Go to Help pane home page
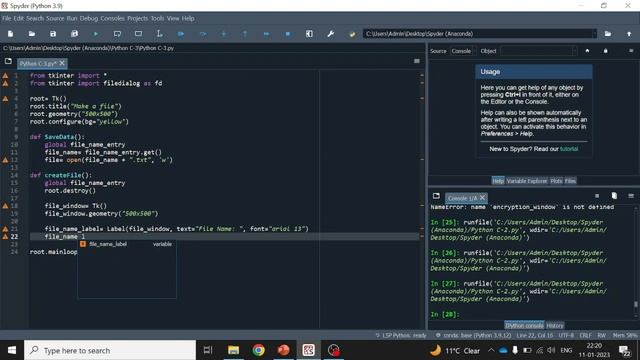Image resolution: width=640 pixels, height=360 pixels. coord(587,51)
